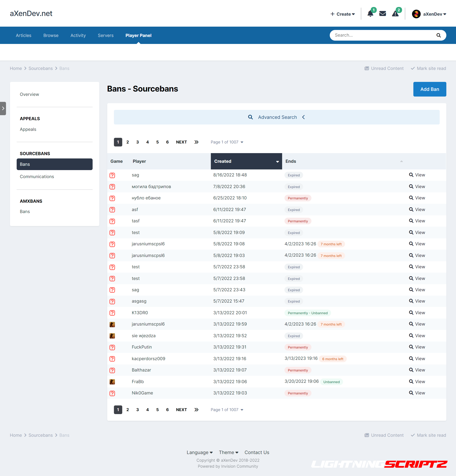Screen dimensions: 456x476
Task: Open the messages envelope icon
Action: pos(383,14)
